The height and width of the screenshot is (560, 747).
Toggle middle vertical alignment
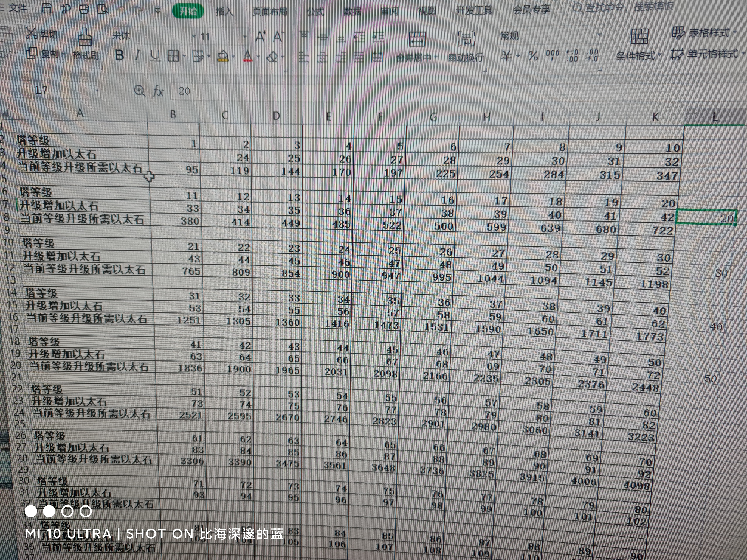click(x=323, y=37)
